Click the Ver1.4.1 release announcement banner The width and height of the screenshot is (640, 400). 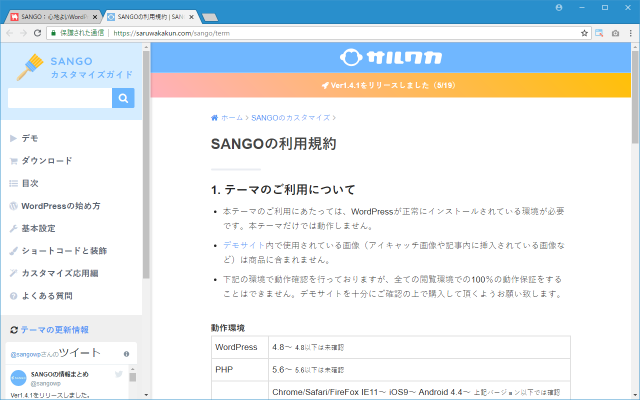point(391,85)
